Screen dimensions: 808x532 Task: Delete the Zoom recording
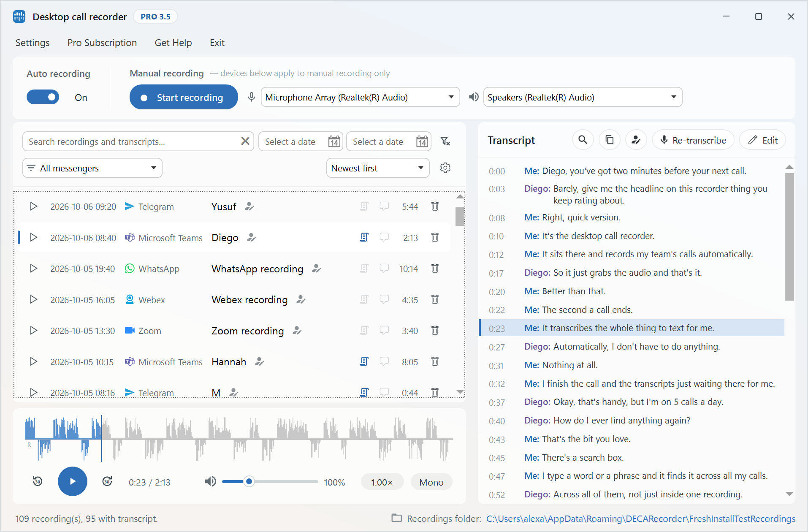point(435,331)
